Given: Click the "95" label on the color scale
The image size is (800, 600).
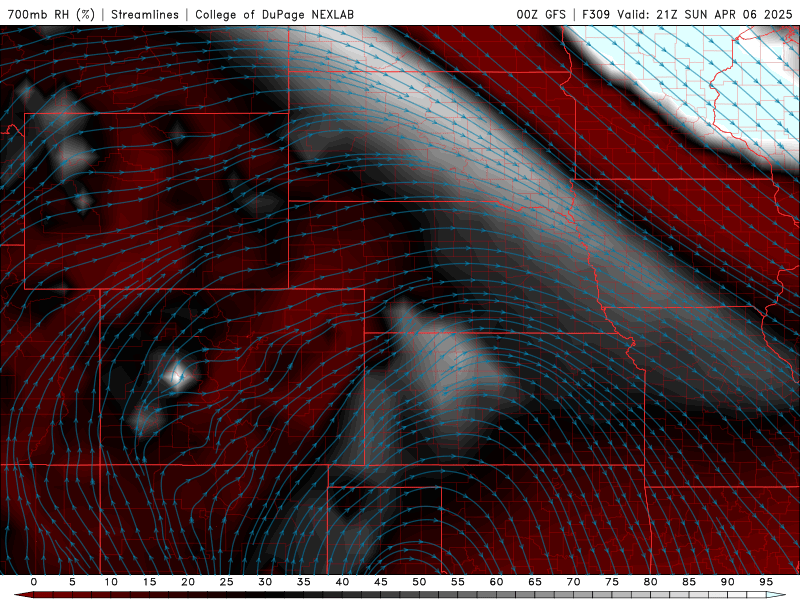Looking at the screenshot, I should point(766,582).
